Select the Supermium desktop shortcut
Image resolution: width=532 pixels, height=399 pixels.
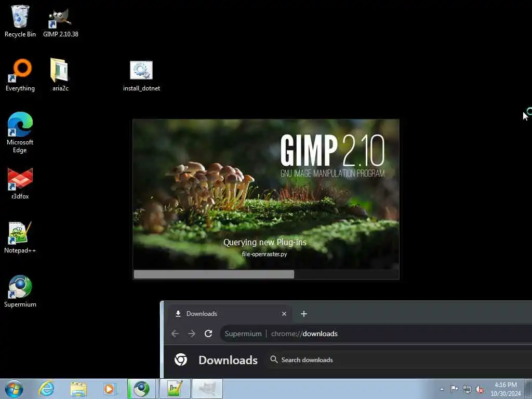point(20,291)
